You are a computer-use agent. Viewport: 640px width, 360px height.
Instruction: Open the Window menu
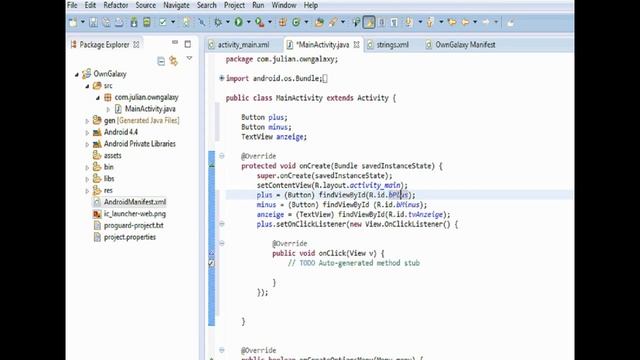[x=284, y=5]
